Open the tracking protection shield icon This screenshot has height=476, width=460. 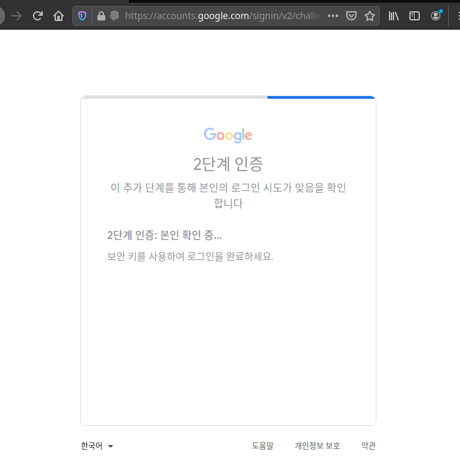coord(82,16)
